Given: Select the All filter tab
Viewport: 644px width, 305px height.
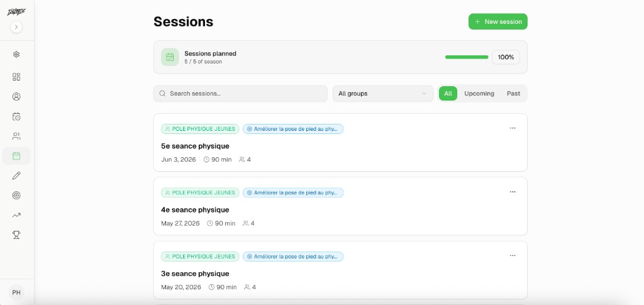Looking at the screenshot, I should pyautogui.click(x=448, y=94).
